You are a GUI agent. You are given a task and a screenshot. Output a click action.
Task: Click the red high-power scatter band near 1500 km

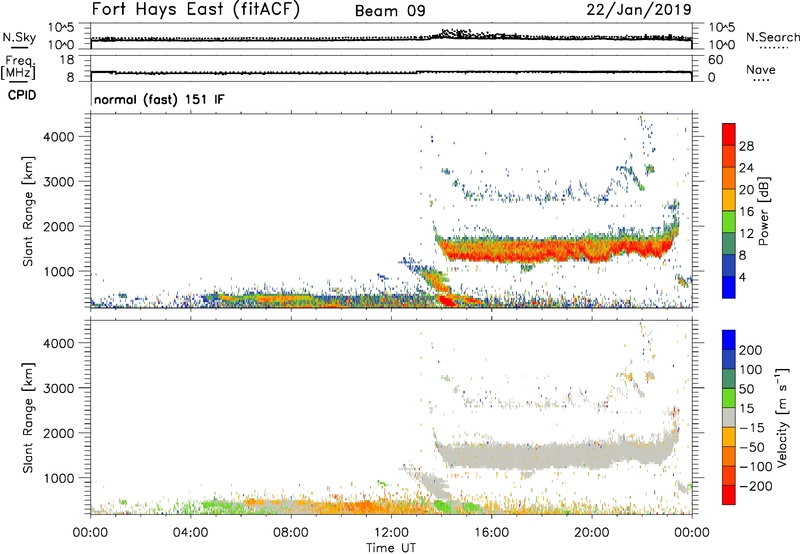[x=556, y=250]
